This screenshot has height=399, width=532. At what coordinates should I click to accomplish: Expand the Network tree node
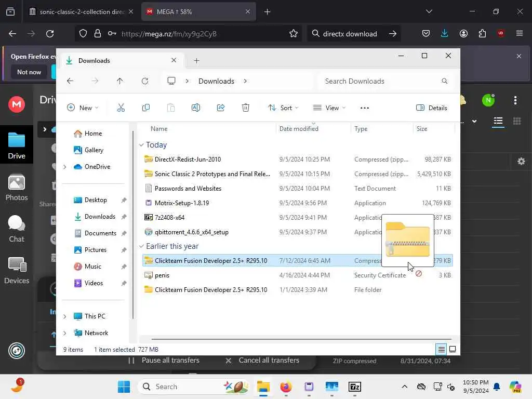point(64,333)
